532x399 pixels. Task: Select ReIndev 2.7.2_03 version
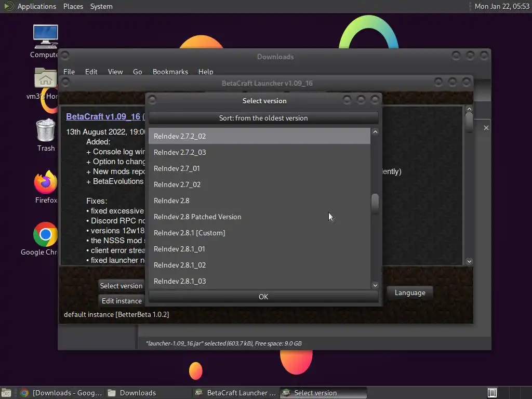[259, 152]
